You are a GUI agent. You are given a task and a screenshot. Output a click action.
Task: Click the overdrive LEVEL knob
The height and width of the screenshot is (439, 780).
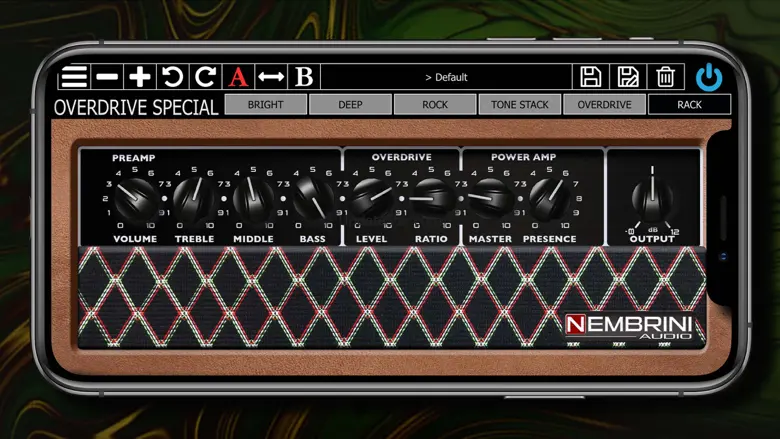372,199
